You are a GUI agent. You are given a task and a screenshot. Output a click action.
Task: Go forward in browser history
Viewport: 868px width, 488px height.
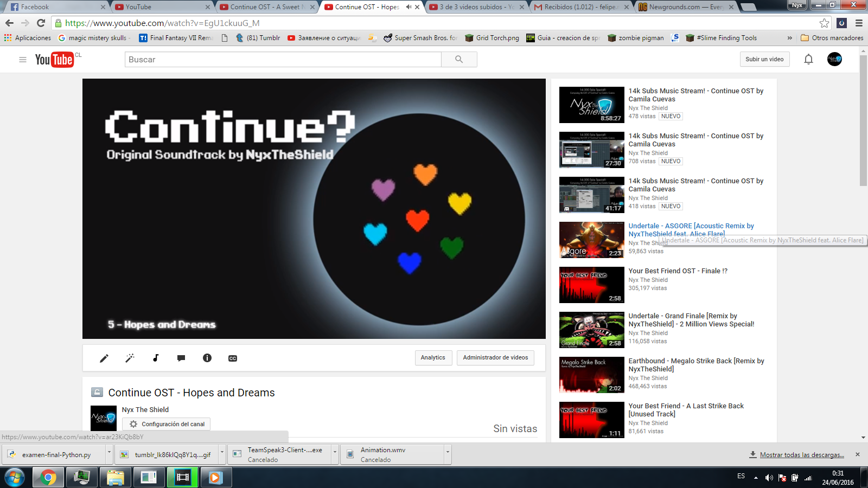pyautogui.click(x=25, y=23)
